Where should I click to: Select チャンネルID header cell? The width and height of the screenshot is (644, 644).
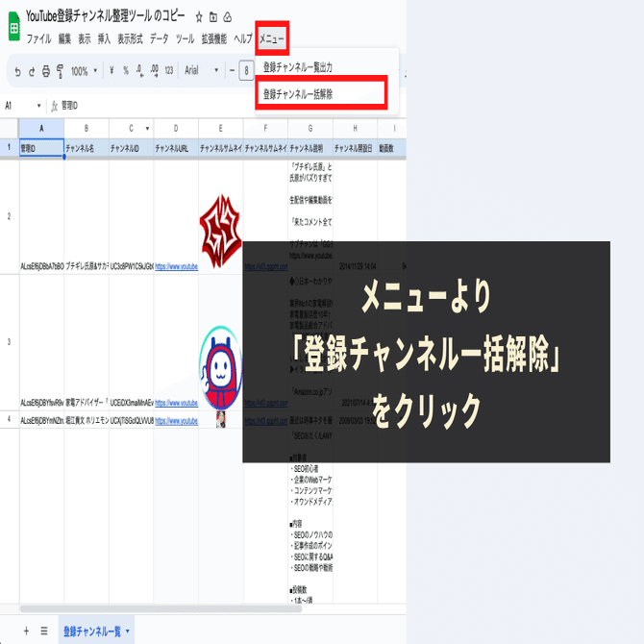[x=131, y=148]
